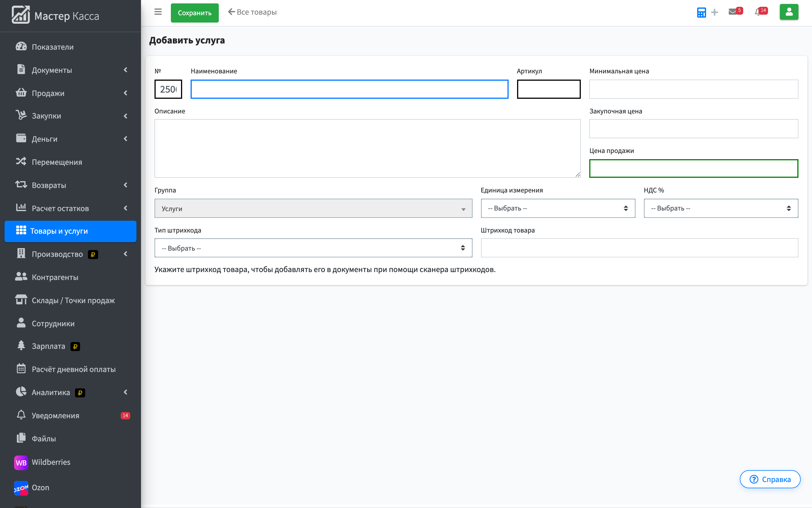The image size is (812, 508).
Task: Open the Единица измерения dropdown
Action: tap(558, 208)
